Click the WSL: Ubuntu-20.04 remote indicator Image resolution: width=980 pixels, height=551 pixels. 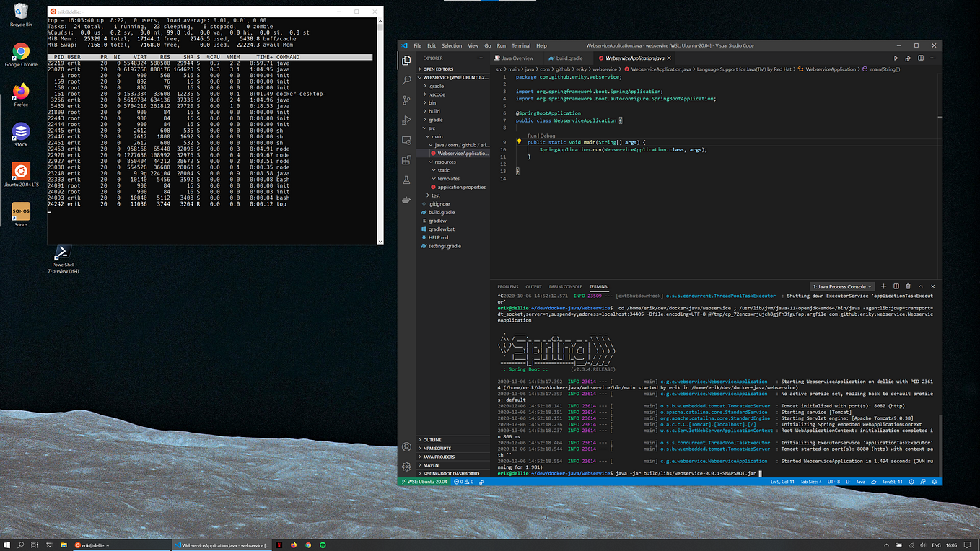click(423, 482)
